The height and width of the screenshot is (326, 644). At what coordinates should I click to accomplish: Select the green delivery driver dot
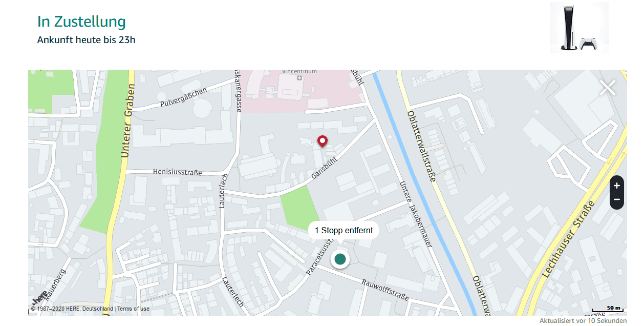click(340, 259)
